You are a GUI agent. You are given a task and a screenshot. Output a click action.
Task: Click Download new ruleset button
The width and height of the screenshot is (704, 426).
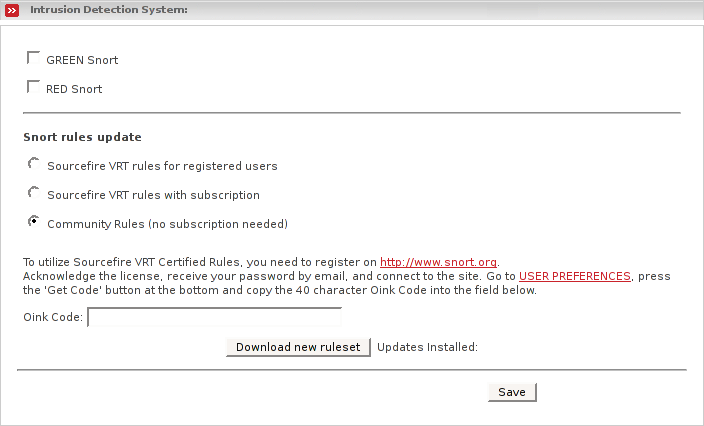(298, 347)
